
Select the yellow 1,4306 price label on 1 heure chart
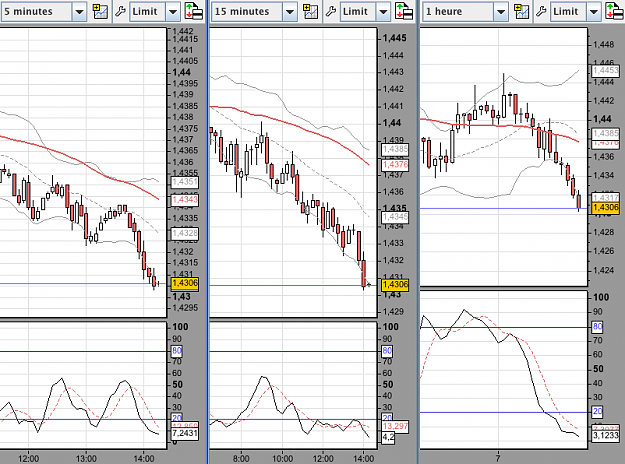click(x=605, y=207)
